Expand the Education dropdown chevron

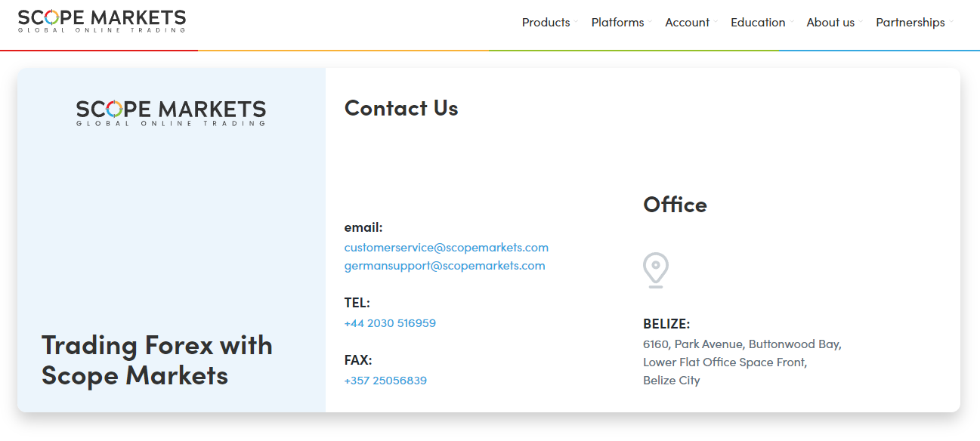click(791, 21)
